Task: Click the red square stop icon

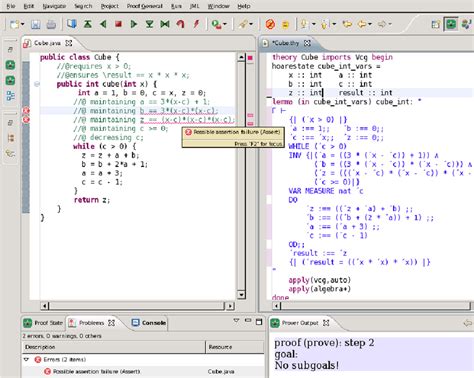Action: [x=118, y=24]
